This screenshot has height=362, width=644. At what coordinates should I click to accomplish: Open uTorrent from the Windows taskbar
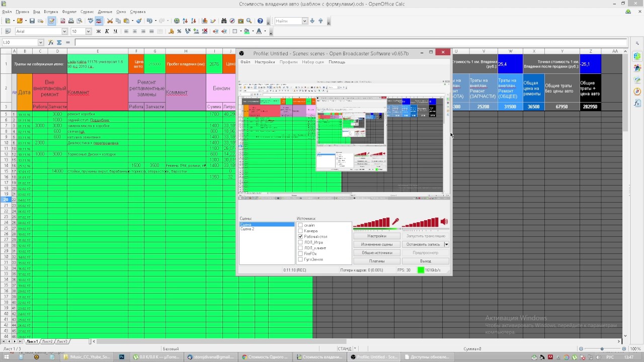click(x=155, y=357)
